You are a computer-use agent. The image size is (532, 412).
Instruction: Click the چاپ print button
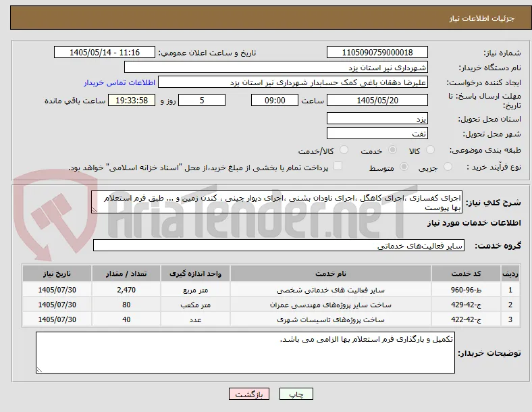(296, 394)
